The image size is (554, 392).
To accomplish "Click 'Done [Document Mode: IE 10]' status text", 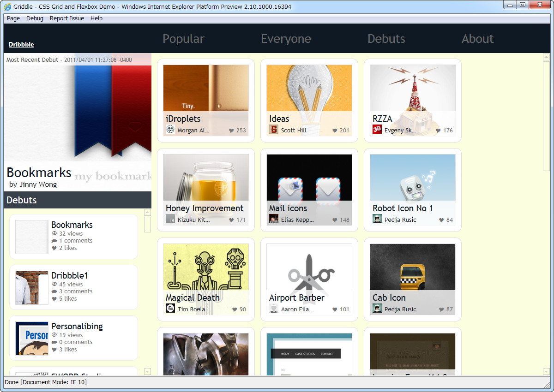I will [x=46, y=382].
